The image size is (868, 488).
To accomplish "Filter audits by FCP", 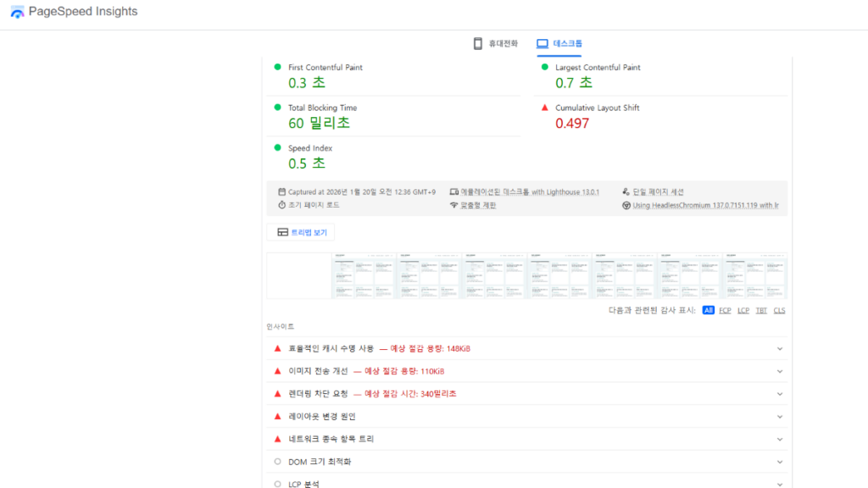I will click(725, 310).
